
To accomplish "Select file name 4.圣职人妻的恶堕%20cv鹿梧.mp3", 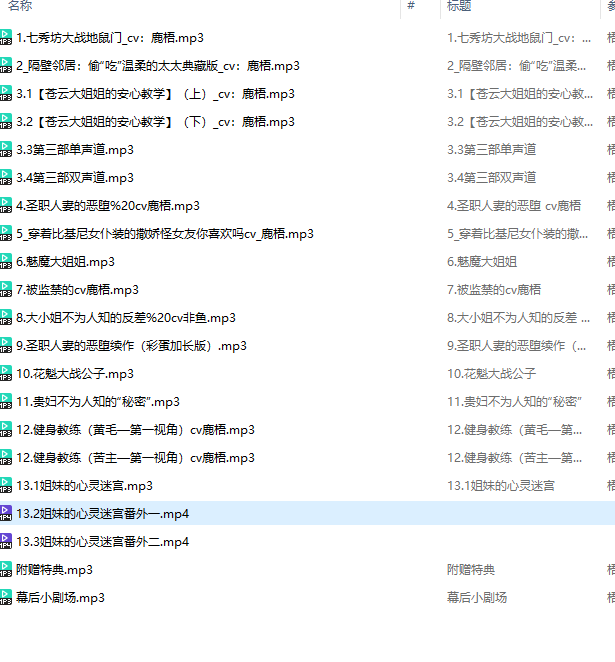I will pyautogui.click(x=108, y=206).
